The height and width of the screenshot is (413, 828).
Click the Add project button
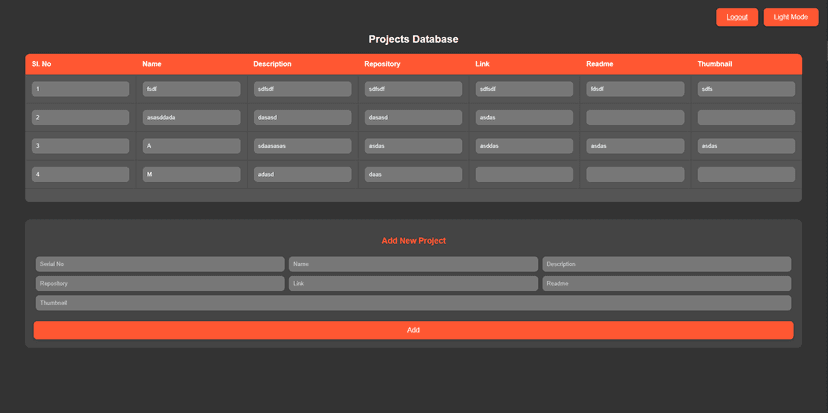413,330
